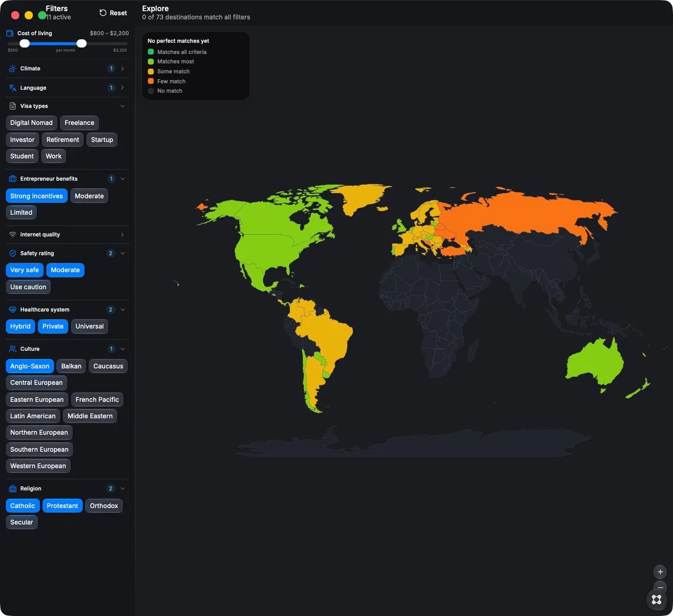The image size is (673, 616).
Task: Collapse the Visa types section
Action: 122,106
